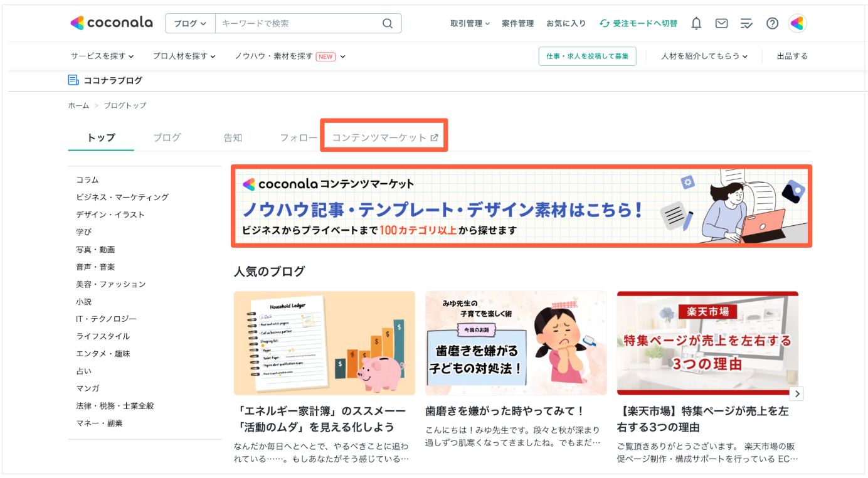Click the keyword search field

(298, 24)
